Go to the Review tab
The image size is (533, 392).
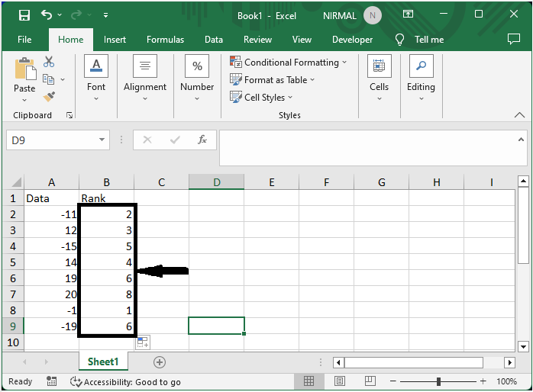(x=257, y=40)
